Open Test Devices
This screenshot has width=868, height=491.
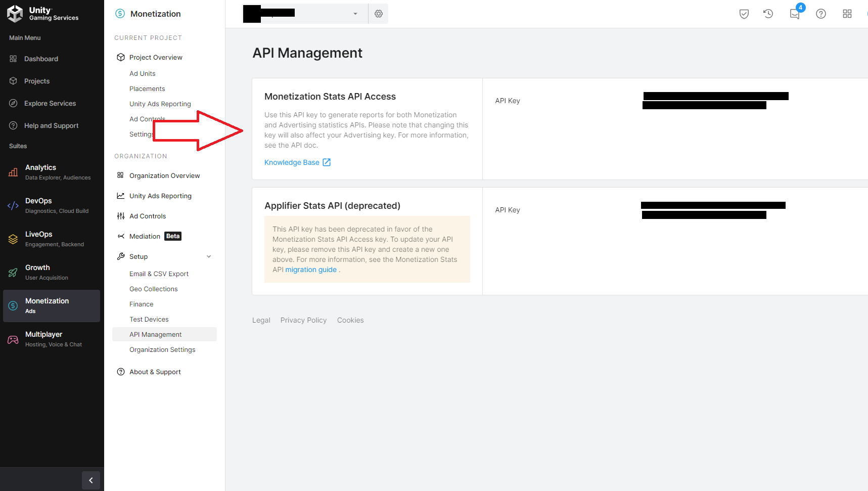(x=149, y=319)
